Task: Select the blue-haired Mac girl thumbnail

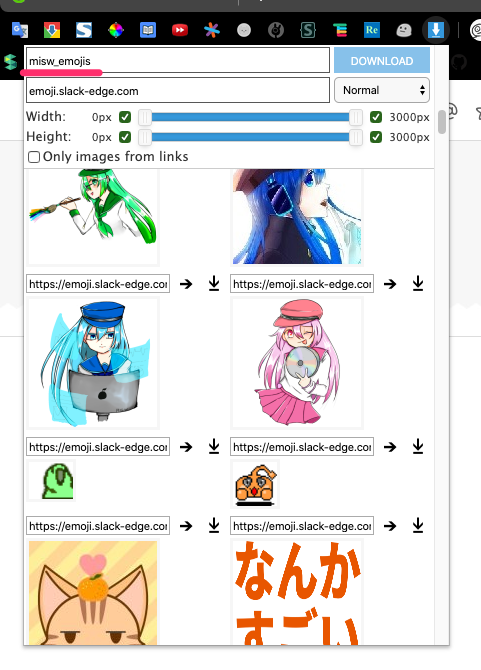Action: pos(93,363)
